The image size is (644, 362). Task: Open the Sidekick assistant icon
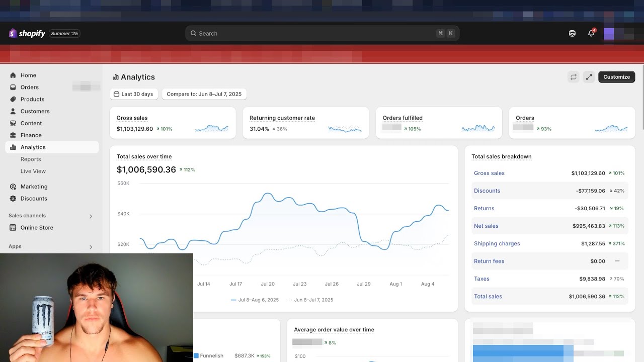[x=572, y=33]
